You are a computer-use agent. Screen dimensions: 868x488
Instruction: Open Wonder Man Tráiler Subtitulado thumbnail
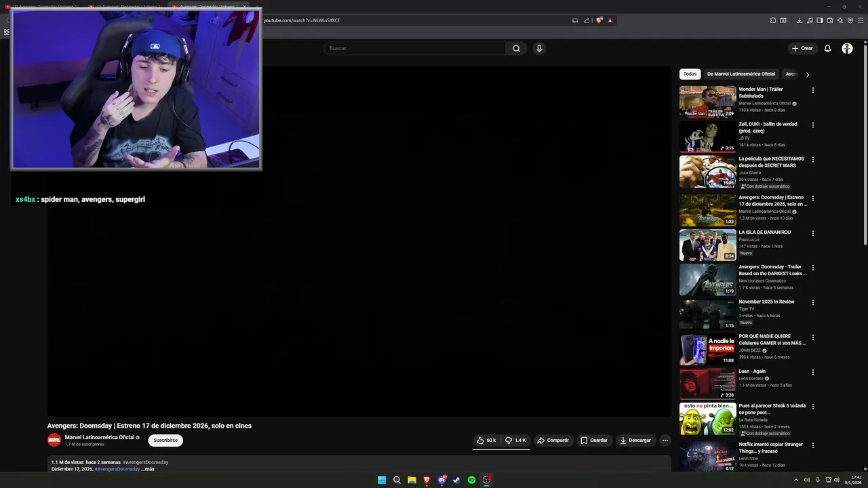[708, 102]
